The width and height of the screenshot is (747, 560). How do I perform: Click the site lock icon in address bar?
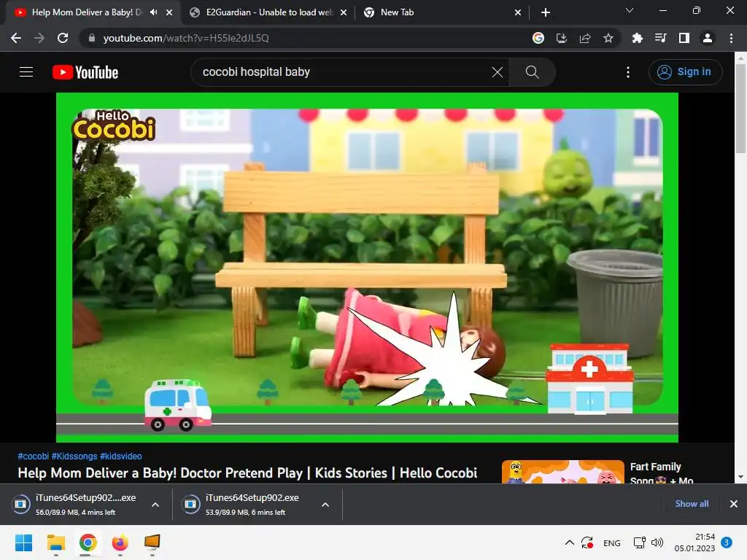coord(92,38)
